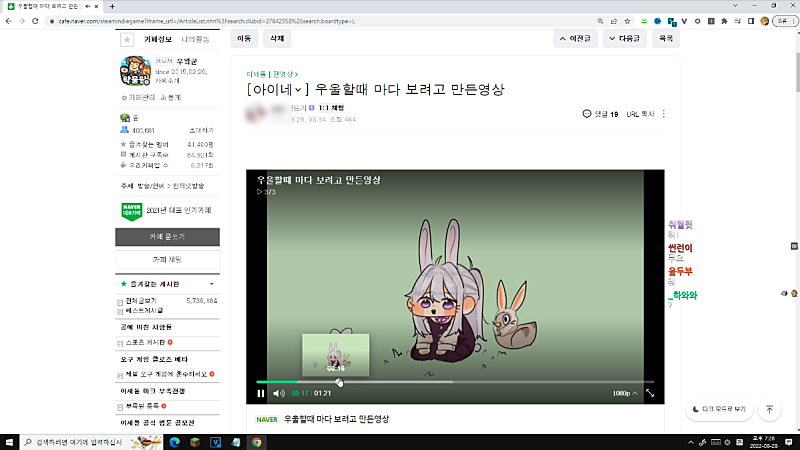Open the 1080p quality selector

624,393
